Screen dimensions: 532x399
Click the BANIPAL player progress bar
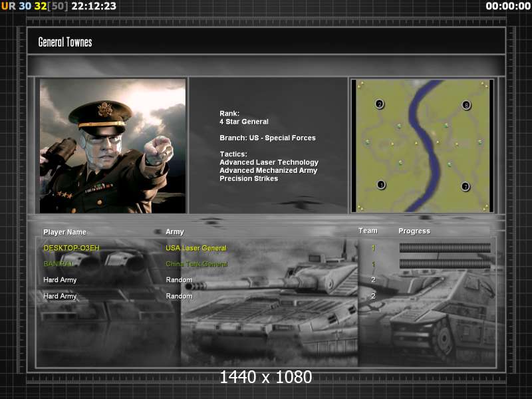point(445,263)
